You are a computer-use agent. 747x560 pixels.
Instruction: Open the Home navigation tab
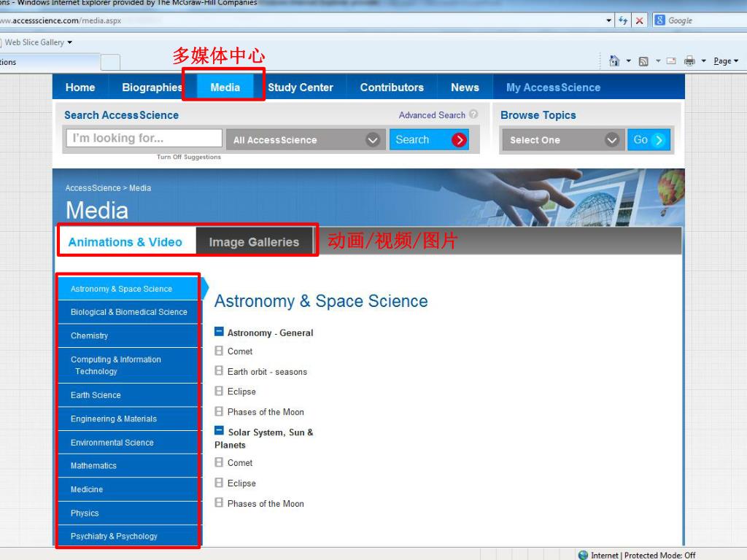coord(80,87)
